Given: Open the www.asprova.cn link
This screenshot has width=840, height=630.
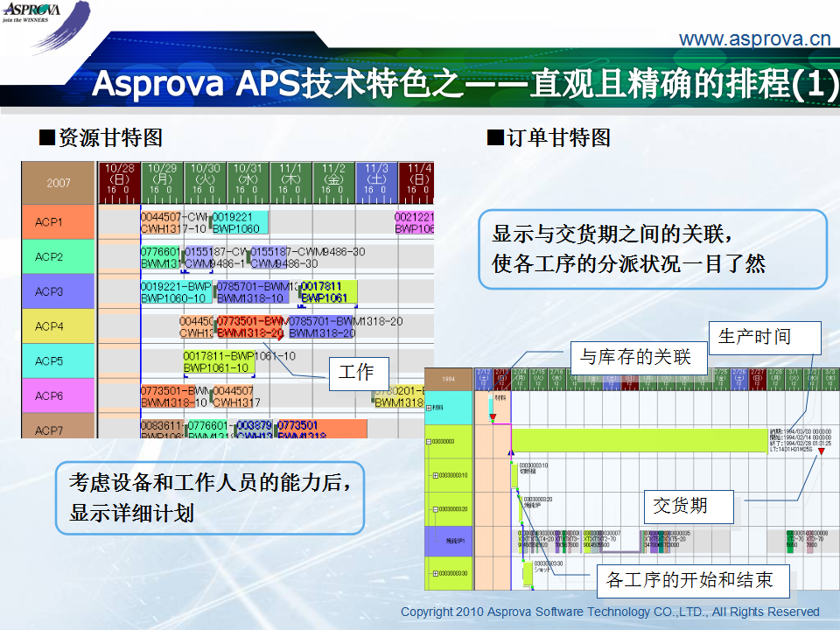Looking at the screenshot, I should pos(754,38).
